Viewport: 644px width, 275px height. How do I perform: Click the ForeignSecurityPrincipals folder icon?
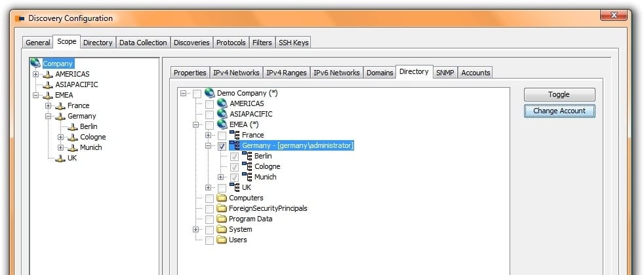222,208
